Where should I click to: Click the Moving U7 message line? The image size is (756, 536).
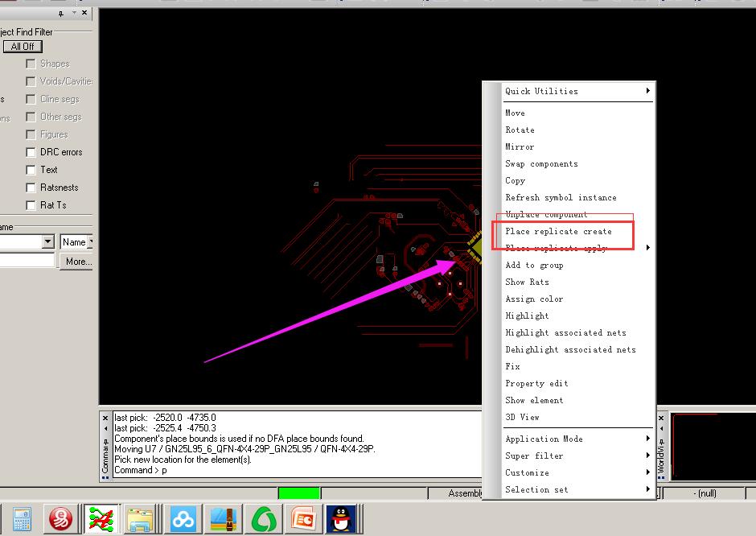[244, 448]
